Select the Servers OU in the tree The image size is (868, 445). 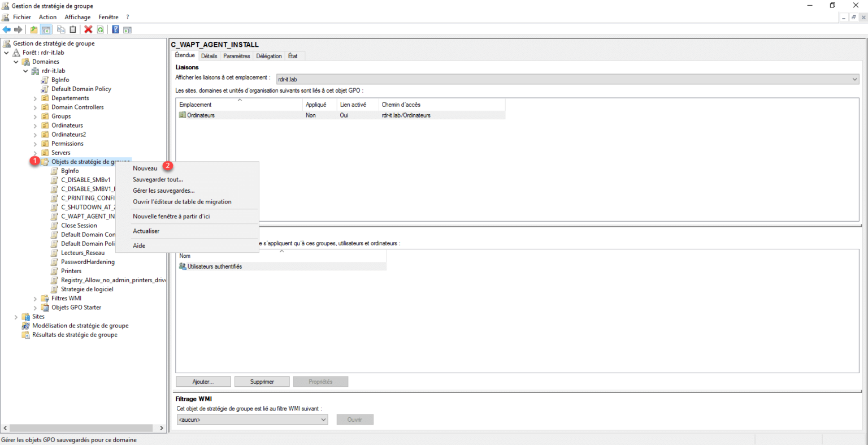click(x=61, y=153)
